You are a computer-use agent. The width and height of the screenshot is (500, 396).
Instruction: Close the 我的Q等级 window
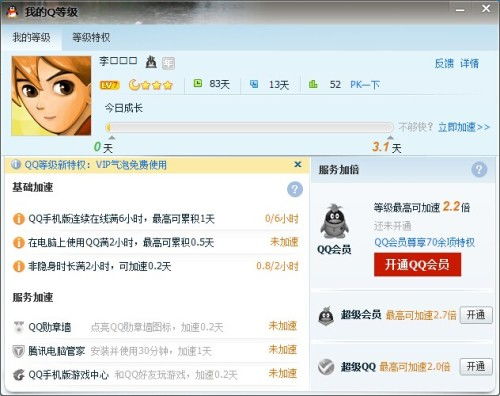coord(486,9)
